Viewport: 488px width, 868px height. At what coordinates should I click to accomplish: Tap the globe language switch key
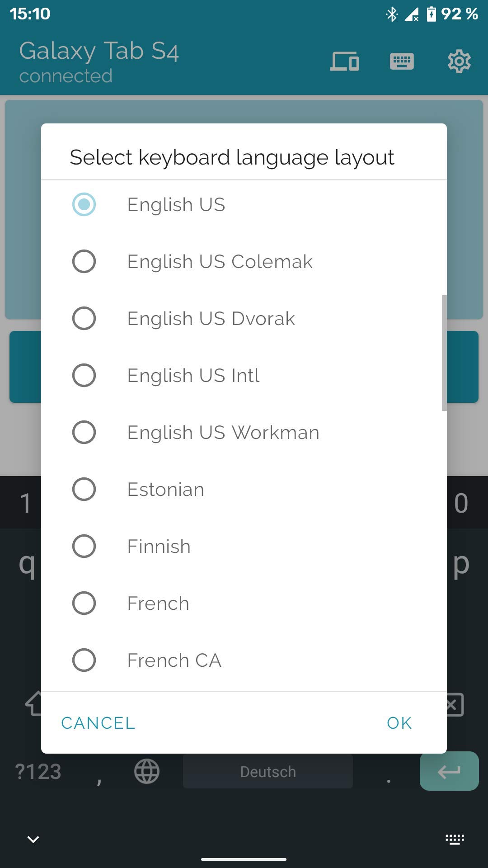pyautogui.click(x=147, y=771)
